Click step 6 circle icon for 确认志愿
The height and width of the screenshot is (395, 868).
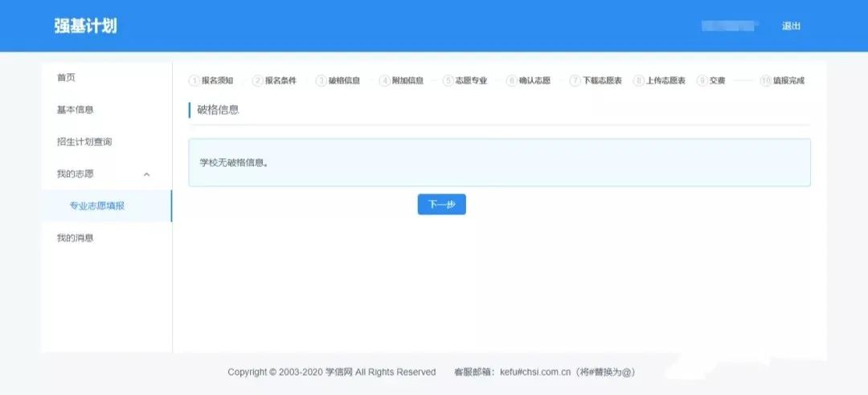(x=511, y=81)
